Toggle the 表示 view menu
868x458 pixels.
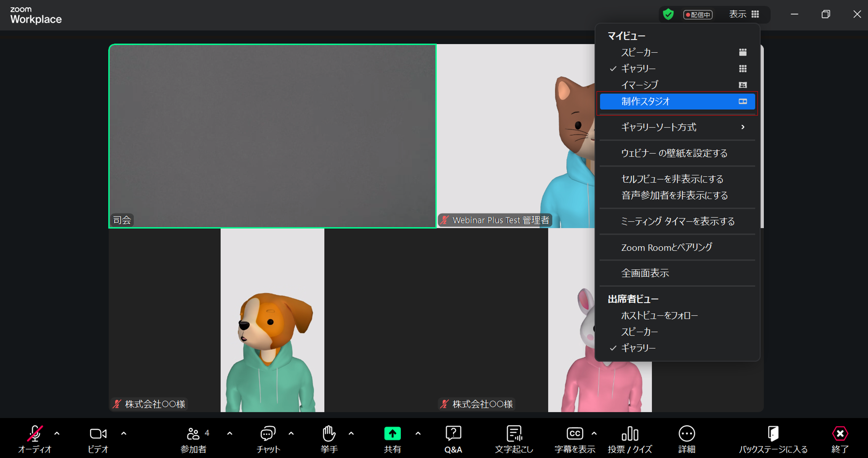coord(744,14)
